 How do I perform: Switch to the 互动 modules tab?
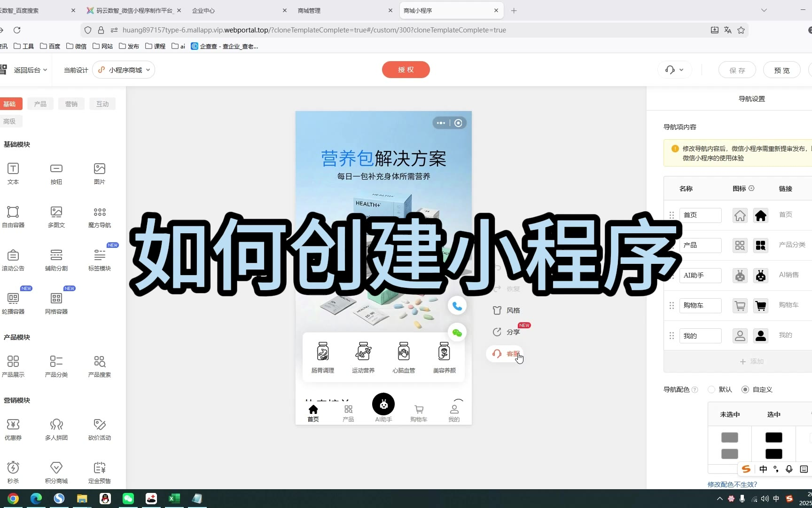[102, 104]
